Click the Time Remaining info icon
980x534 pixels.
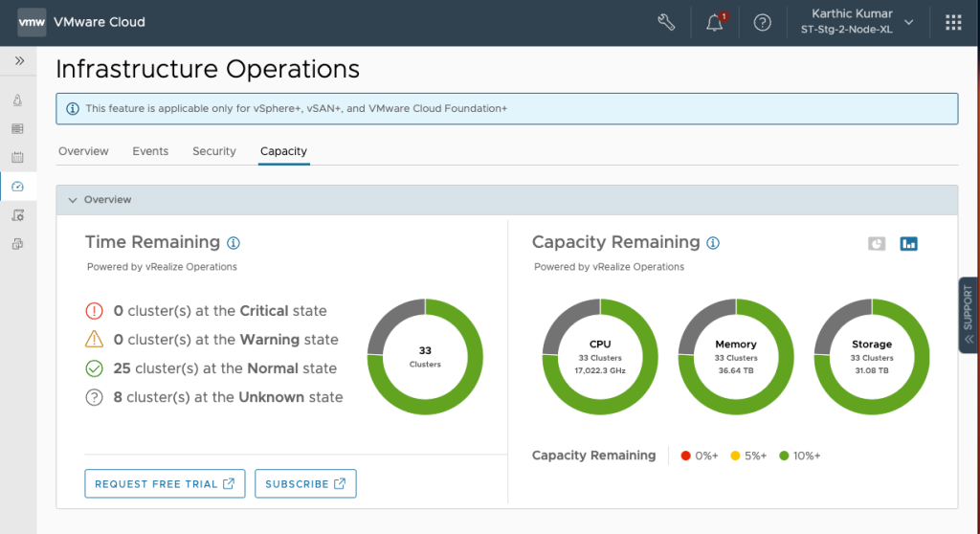click(x=233, y=243)
